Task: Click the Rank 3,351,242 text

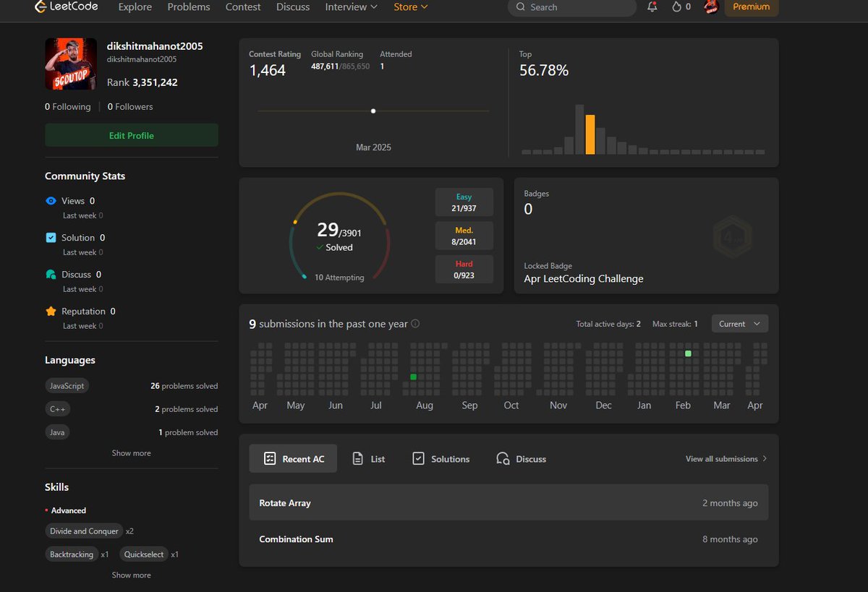Action: tap(142, 82)
